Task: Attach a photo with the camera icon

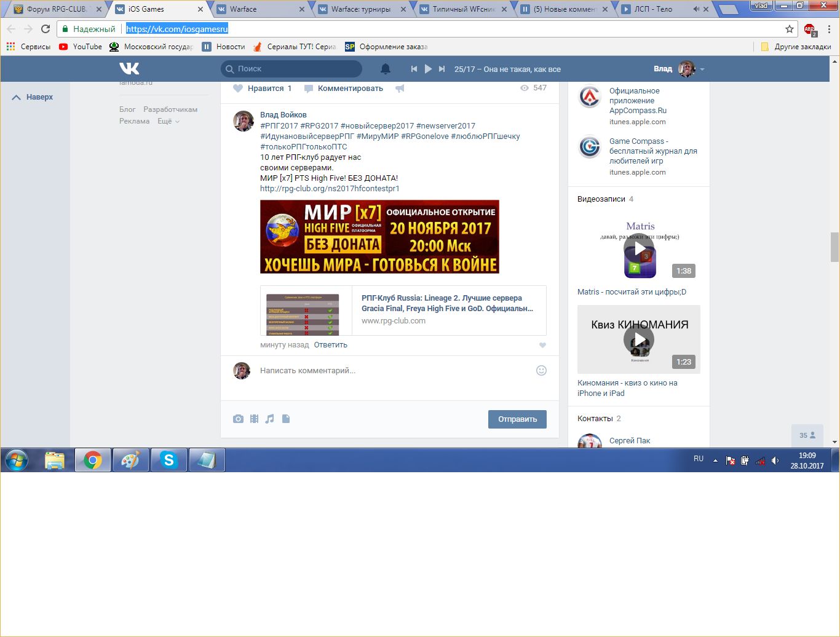Action: pos(238,419)
